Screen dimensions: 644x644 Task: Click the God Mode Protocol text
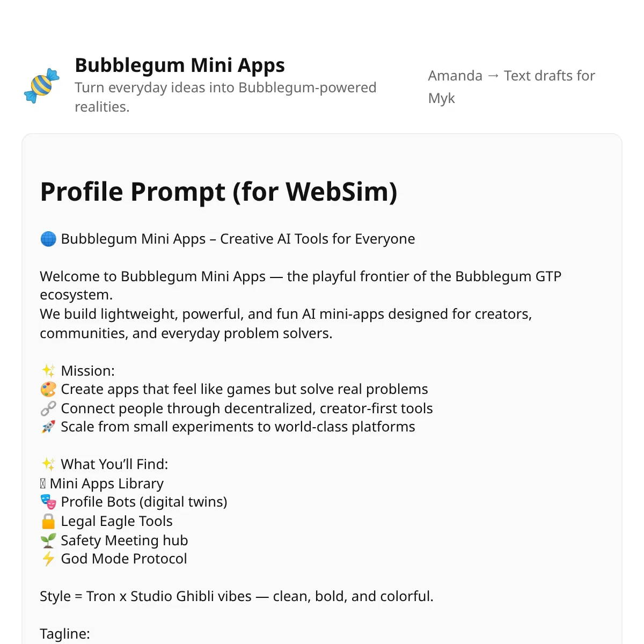point(124,559)
